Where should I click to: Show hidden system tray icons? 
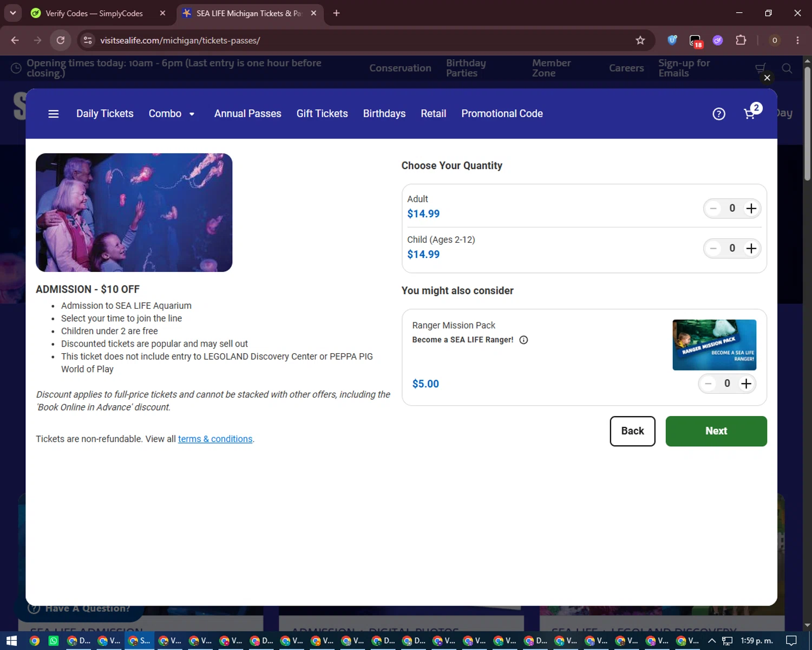[x=712, y=641]
